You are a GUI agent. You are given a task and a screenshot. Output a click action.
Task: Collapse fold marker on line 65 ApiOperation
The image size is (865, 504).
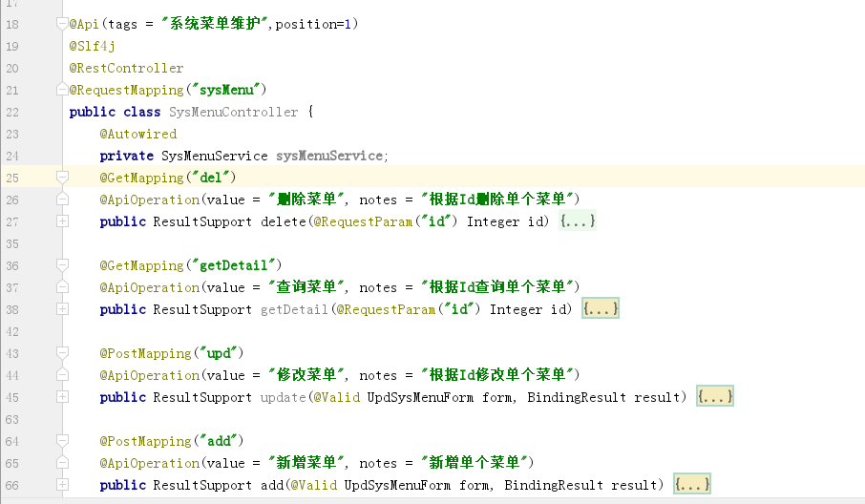(62, 463)
